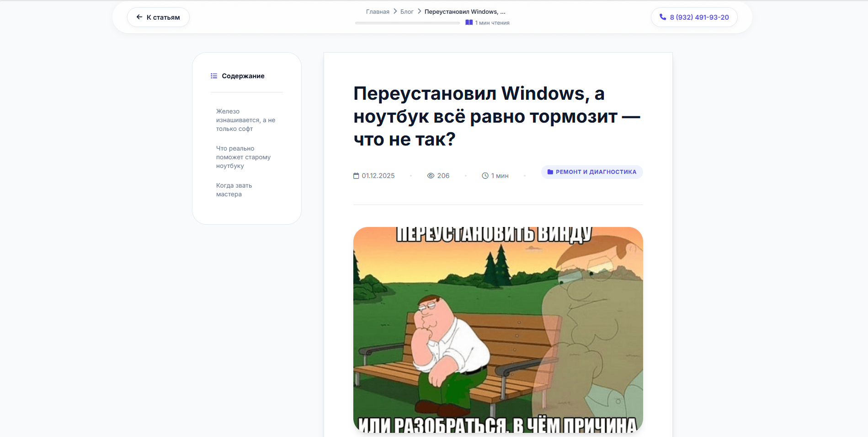Image resolution: width=868 pixels, height=437 pixels.
Task: Click the chevron between Главная and Блог
Action: [x=395, y=11]
